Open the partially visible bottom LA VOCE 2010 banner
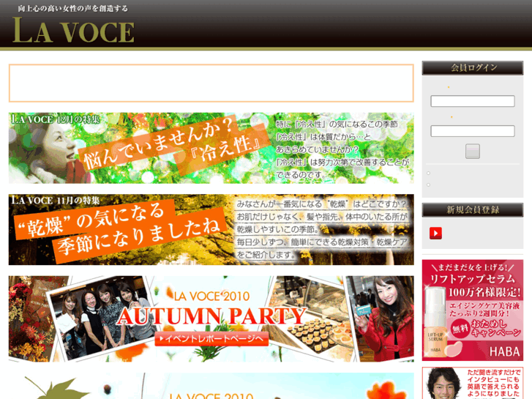Viewport: 532px width, 399px height. click(211, 386)
